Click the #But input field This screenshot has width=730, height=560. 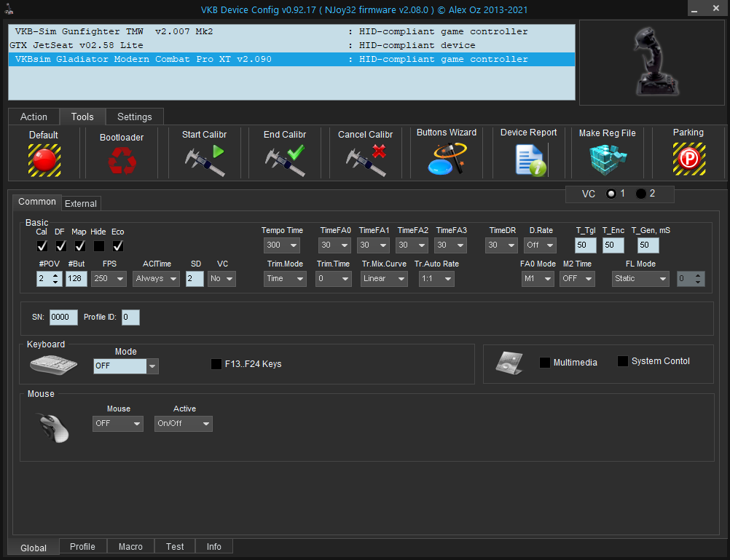76,279
